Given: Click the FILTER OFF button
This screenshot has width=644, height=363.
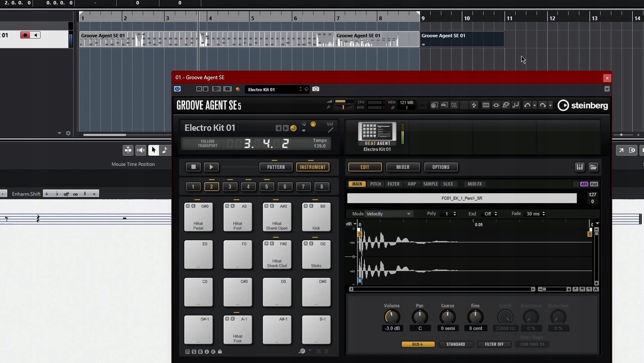Looking at the screenshot, I should pyautogui.click(x=494, y=344).
